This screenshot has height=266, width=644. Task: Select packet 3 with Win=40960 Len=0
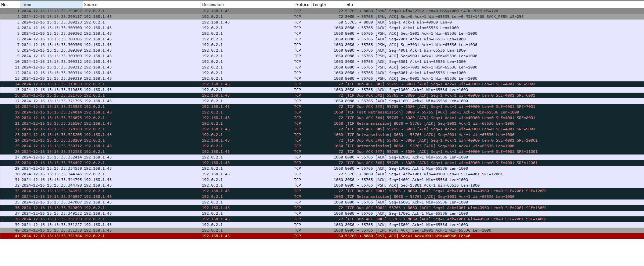point(322,22)
